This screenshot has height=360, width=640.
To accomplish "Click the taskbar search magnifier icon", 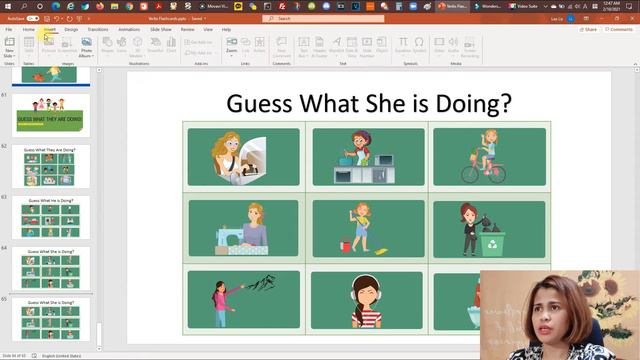I will [x=24, y=6].
